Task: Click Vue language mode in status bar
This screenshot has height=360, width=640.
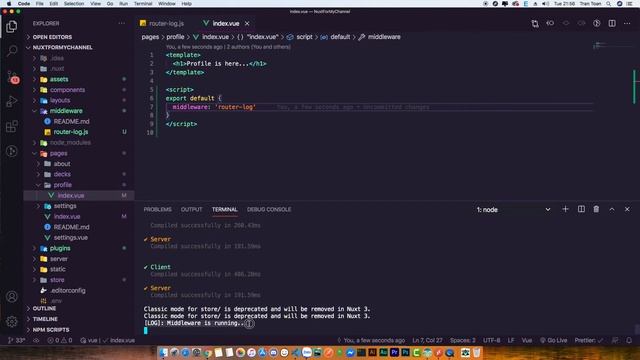Action: (527, 340)
